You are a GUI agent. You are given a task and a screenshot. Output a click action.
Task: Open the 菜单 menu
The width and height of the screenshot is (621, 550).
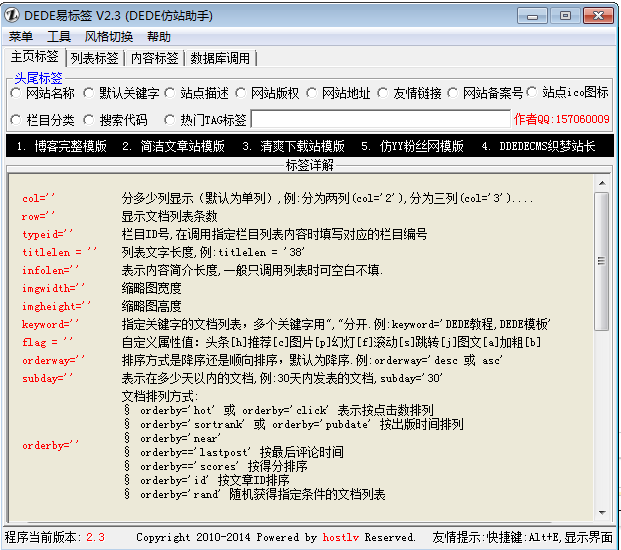pos(20,37)
